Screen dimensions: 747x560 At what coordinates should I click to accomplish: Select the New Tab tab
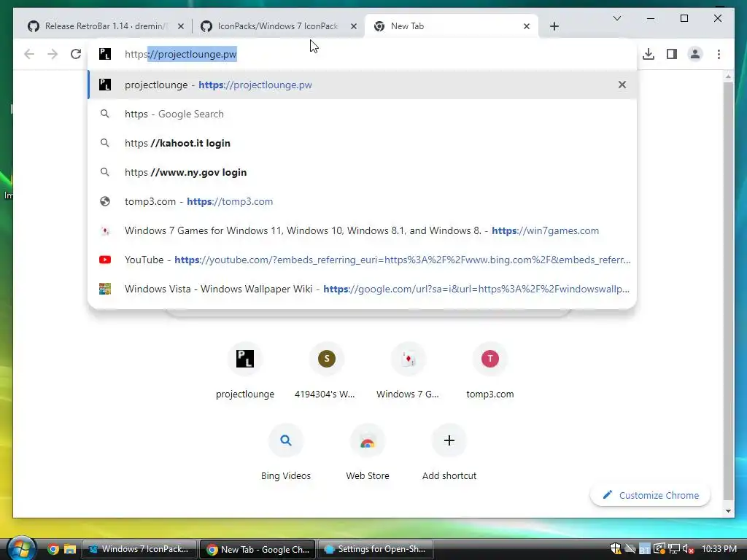pos(451,26)
